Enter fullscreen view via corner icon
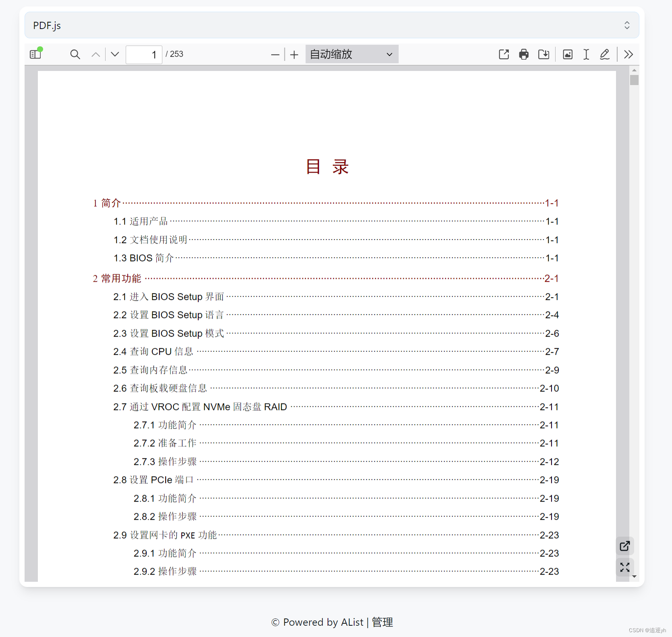Image resolution: width=672 pixels, height=637 pixels. pos(624,567)
